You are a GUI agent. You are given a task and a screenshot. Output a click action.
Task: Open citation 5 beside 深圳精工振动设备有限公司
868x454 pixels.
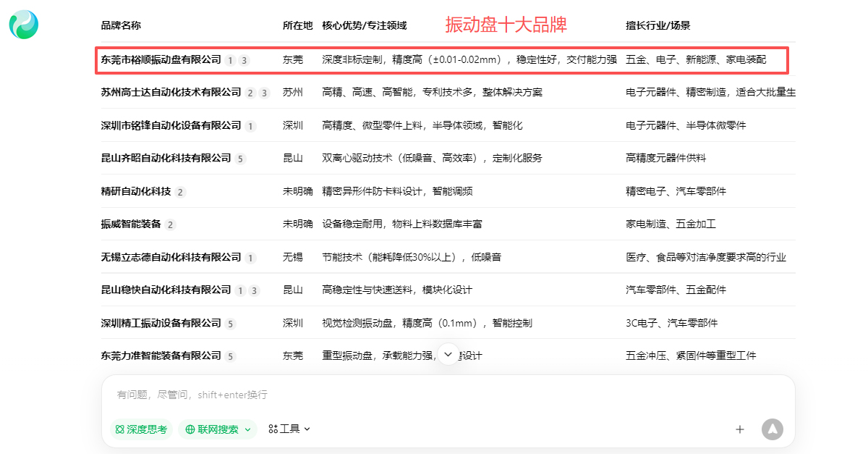[x=230, y=324]
